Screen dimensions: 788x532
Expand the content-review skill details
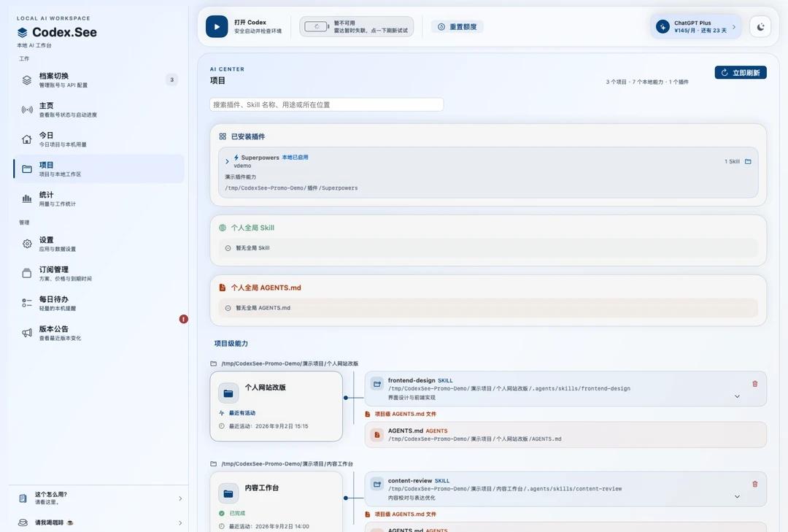pos(737,496)
